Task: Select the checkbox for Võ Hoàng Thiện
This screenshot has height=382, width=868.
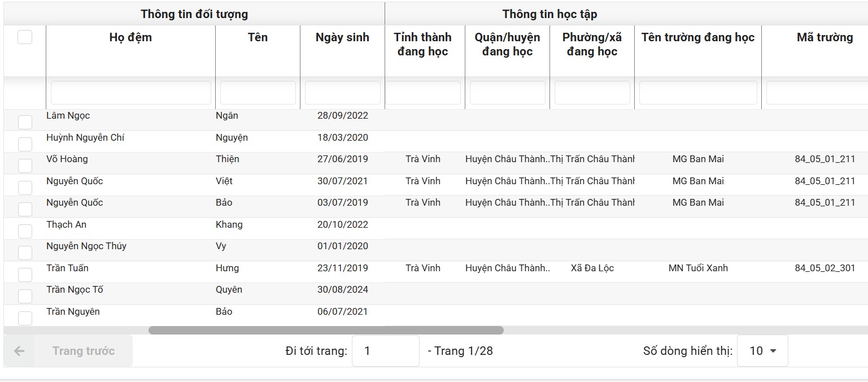Action: click(25, 166)
